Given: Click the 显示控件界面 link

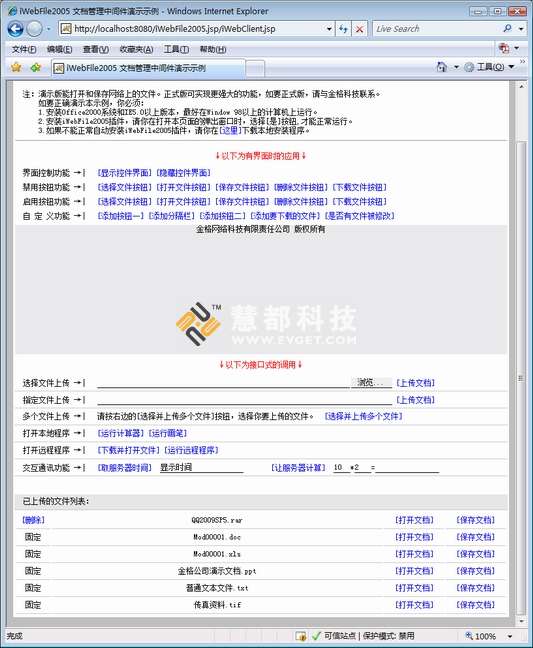Looking at the screenshot, I should (x=125, y=172).
